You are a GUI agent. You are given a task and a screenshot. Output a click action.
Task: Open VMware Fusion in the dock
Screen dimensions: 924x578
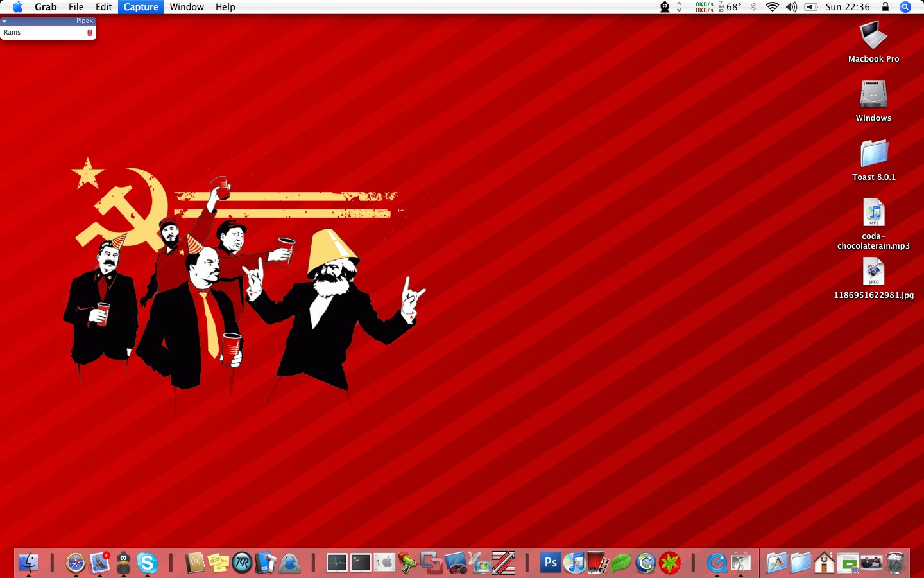432,563
